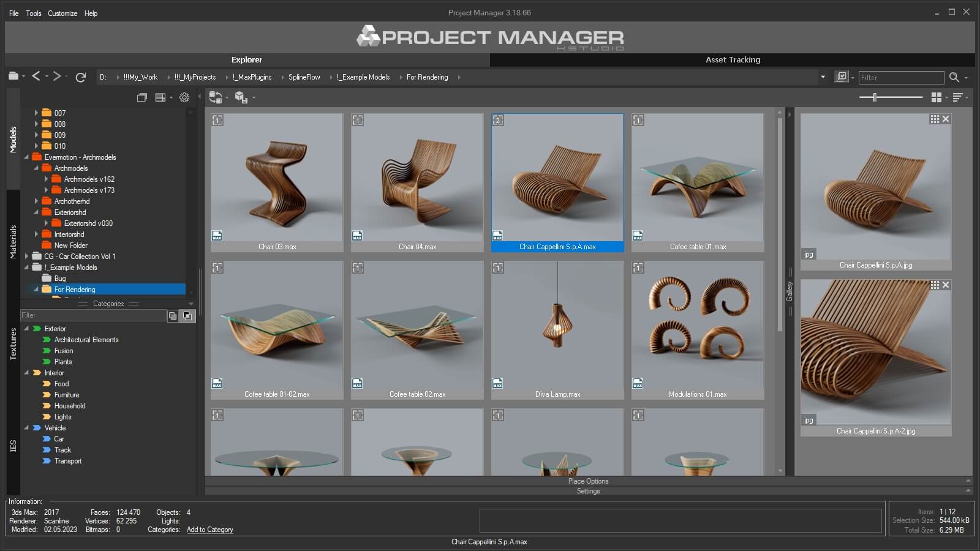The width and height of the screenshot is (980, 551).
Task: Click the sort order icon
Action: (x=957, y=97)
